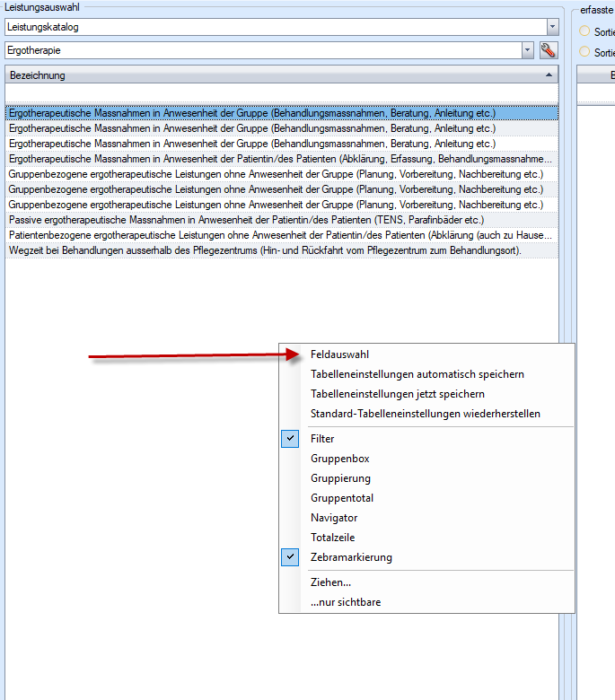The height and width of the screenshot is (700, 615).
Task: Select the Passive ergotherapeutische Massnahmen row
Action: pos(281,220)
